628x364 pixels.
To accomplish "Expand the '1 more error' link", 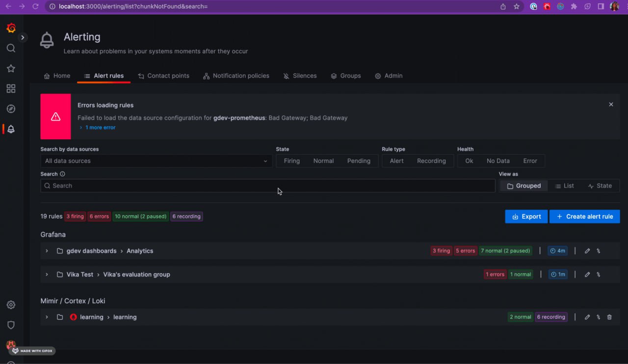I will coord(98,128).
